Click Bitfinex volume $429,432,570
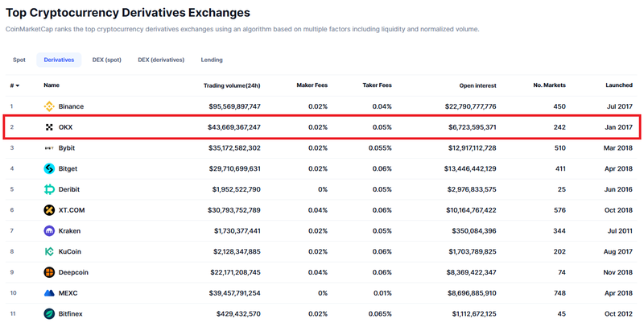The image size is (644, 323). [238, 313]
